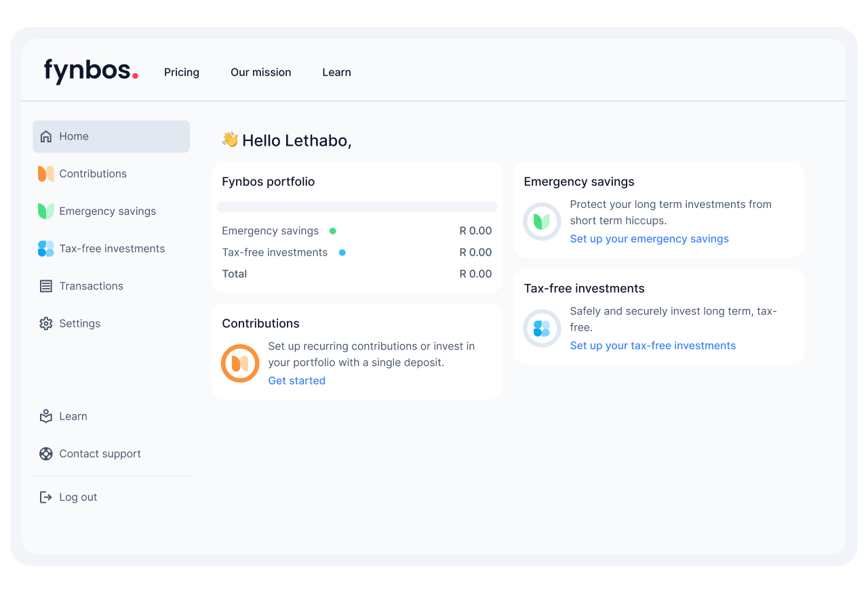This screenshot has width=868, height=593.
Task: Click the Home house icon in sidebar
Action: pos(46,136)
